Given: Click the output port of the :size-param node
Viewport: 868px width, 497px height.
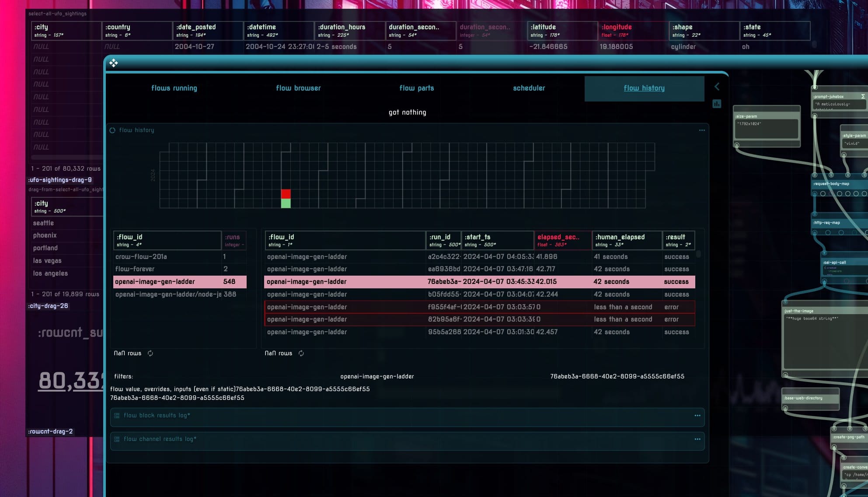Looking at the screenshot, I should pyautogui.click(x=737, y=145).
